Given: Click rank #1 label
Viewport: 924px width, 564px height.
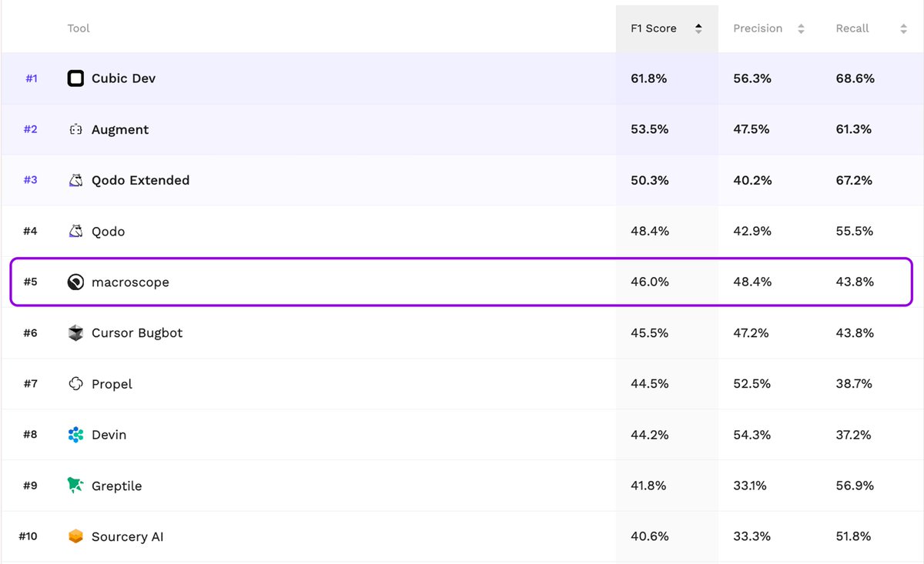Looking at the screenshot, I should (31, 78).
